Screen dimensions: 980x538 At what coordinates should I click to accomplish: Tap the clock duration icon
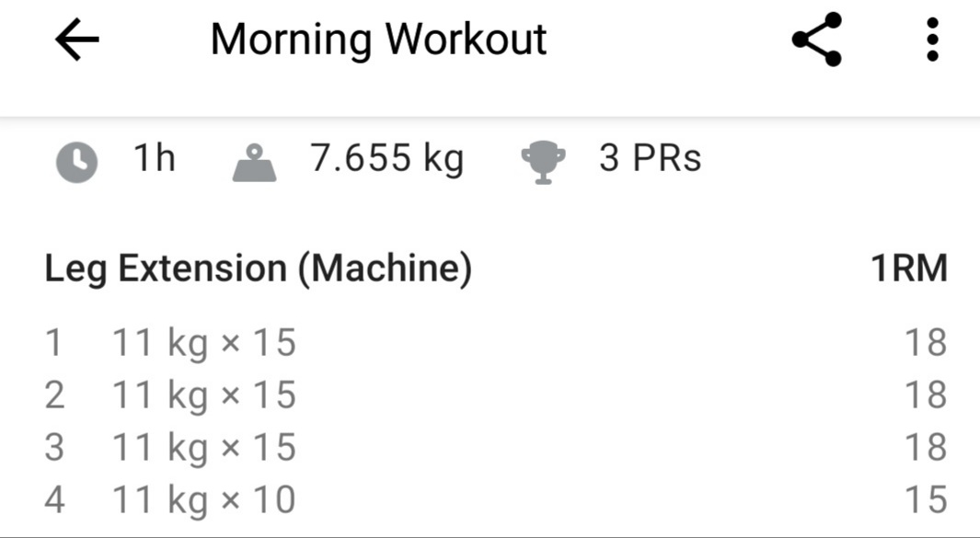tap(77, 163)
